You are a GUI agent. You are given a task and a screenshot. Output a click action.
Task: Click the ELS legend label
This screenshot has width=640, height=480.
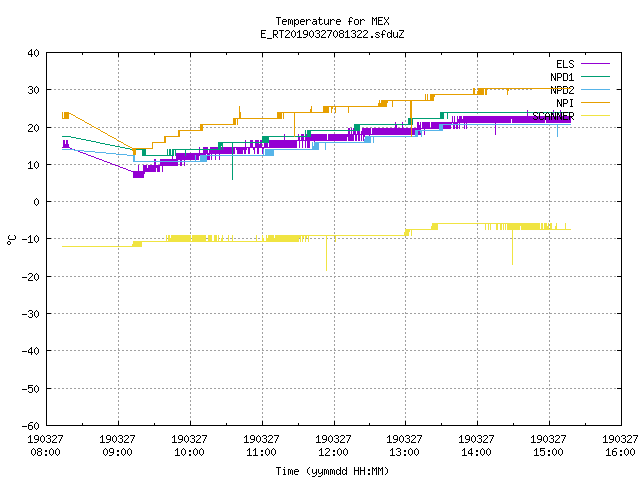(x=565, y=64)
